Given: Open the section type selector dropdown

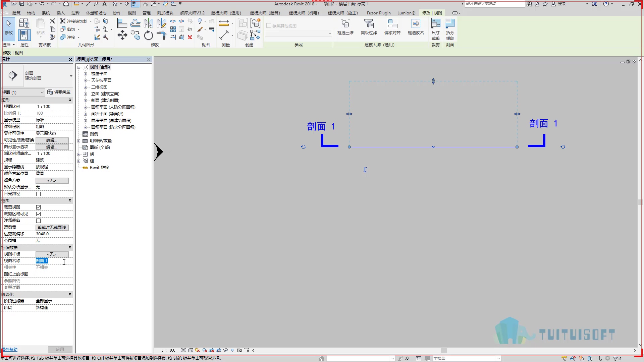Looking at the screenshot, I should coord(71,76).
